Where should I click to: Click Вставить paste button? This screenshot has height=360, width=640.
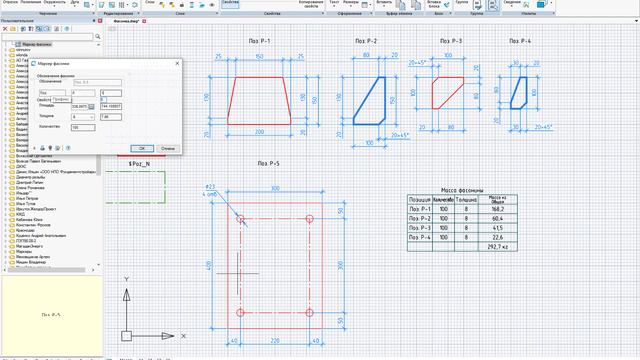[x=384, y=3]
